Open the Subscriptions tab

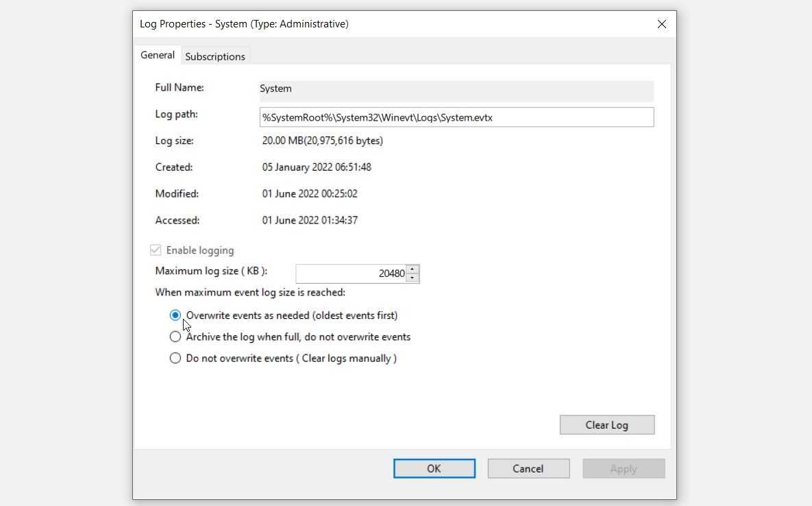pyautogui.click(x=215, y=56)
